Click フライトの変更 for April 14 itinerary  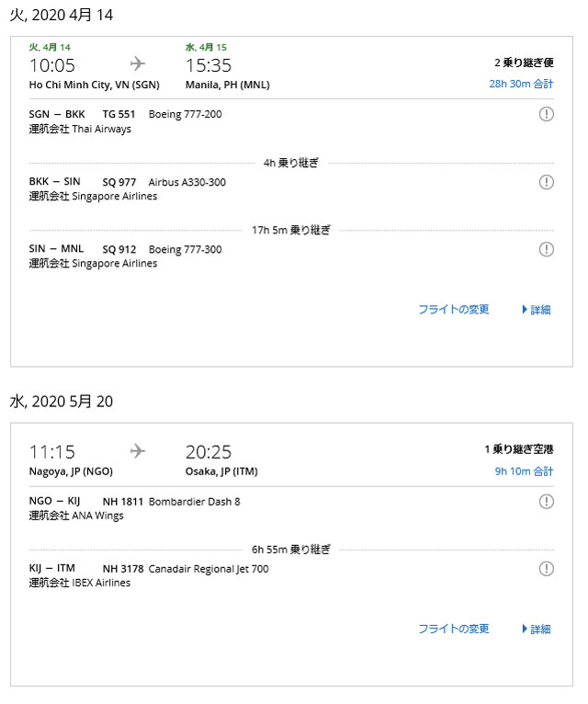pos(454,310)
